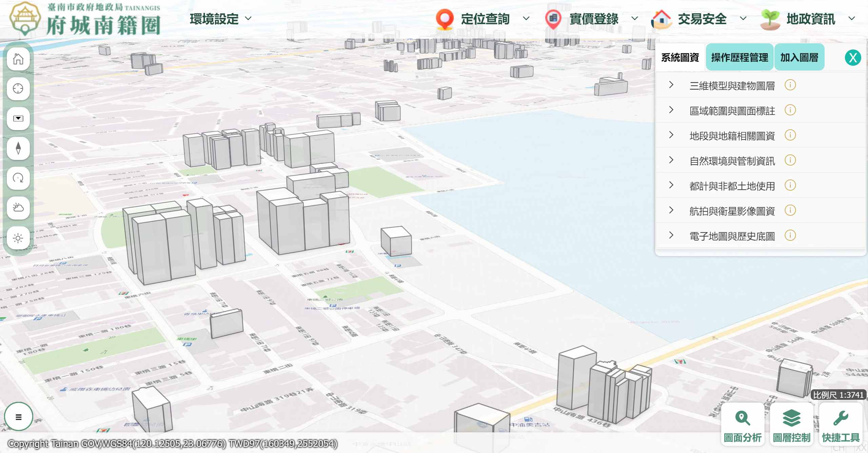Screen dimensions: 868x453
Task: Click the weather cloud icon
Action: click(18, 208)
